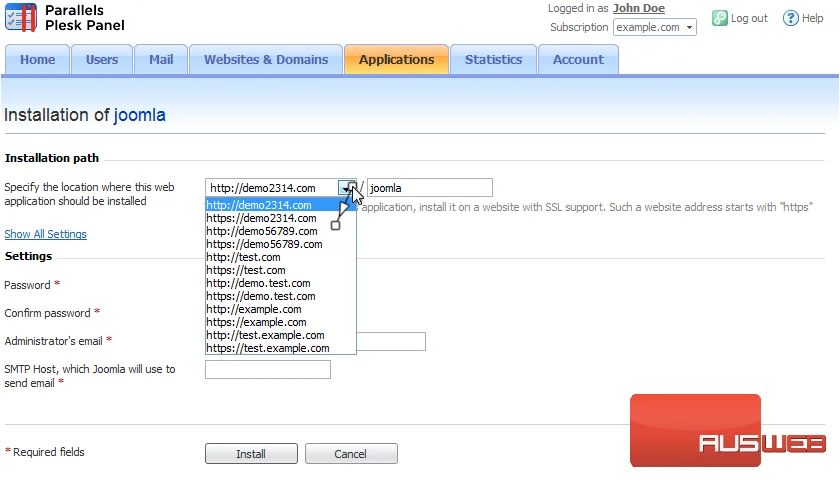Select http://example.com in the dropdown
This screenshot has height=480, width=840.
pyautogui.click(x=281, y=309)
